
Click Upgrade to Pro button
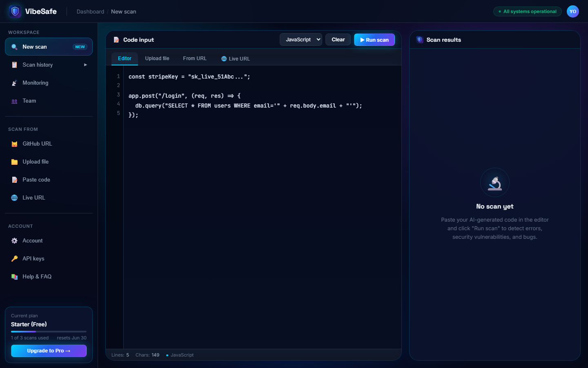(x=49, y=351)
